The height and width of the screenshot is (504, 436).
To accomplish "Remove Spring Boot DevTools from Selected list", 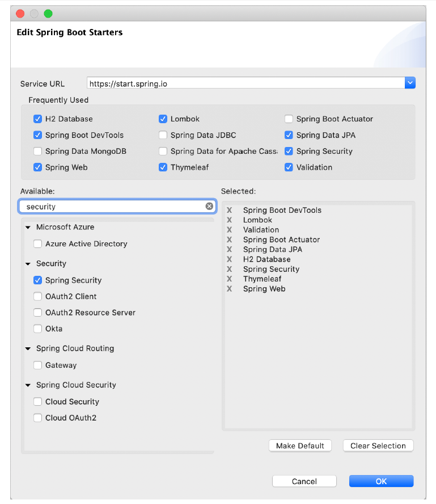I will (230, 210).
